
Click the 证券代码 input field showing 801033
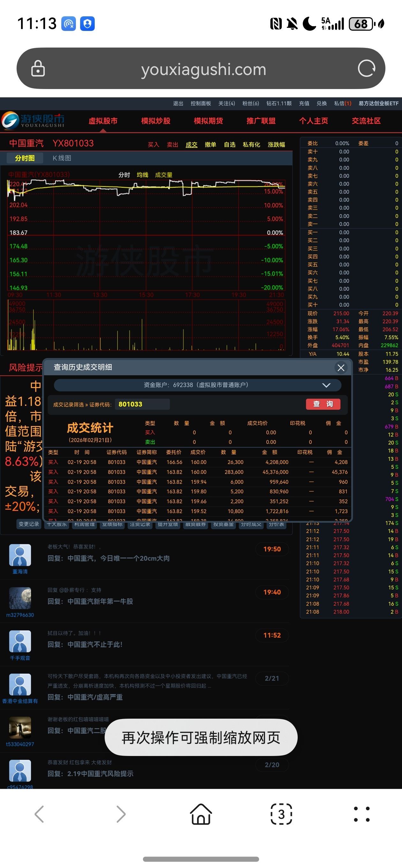pos(142,404)
